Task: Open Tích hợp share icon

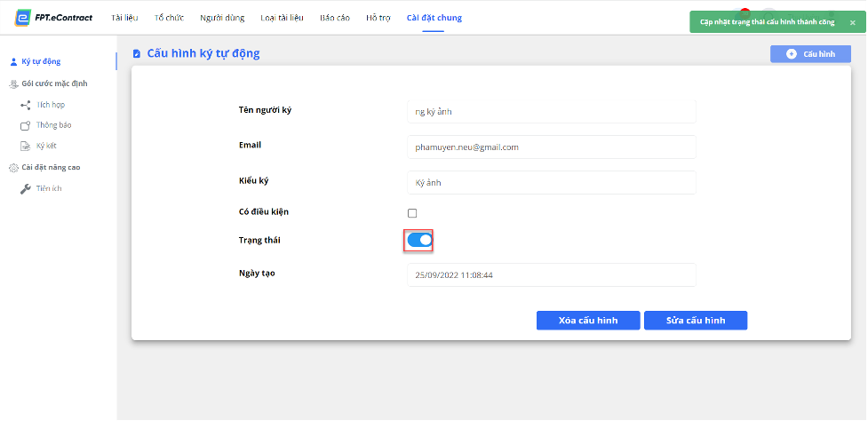Action: pyautogui.click(x=26, y=105)
